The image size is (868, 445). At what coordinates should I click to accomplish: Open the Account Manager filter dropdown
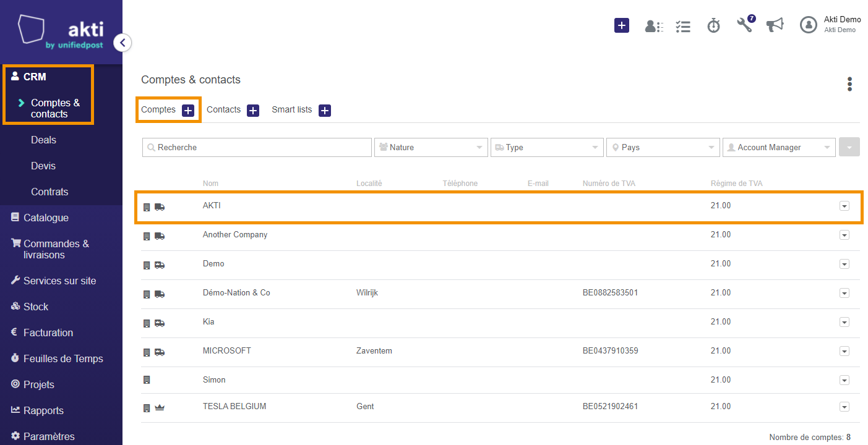tap(779, 147)
